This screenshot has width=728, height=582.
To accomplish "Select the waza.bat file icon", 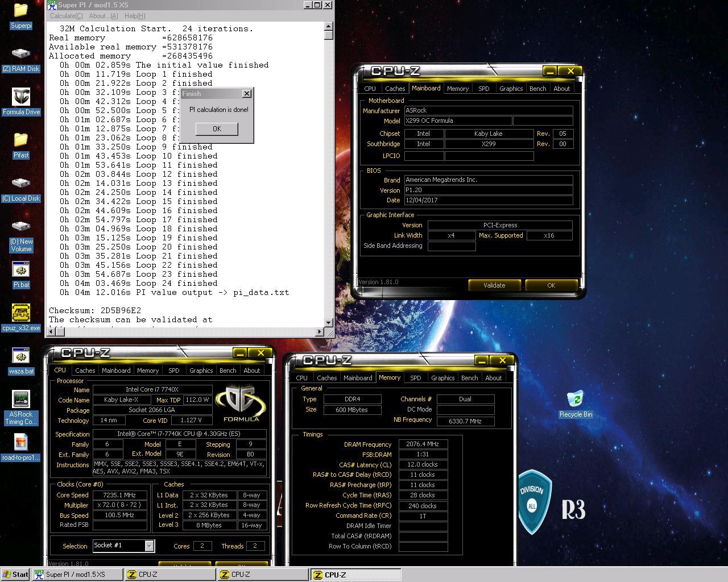I will (21, 361).
